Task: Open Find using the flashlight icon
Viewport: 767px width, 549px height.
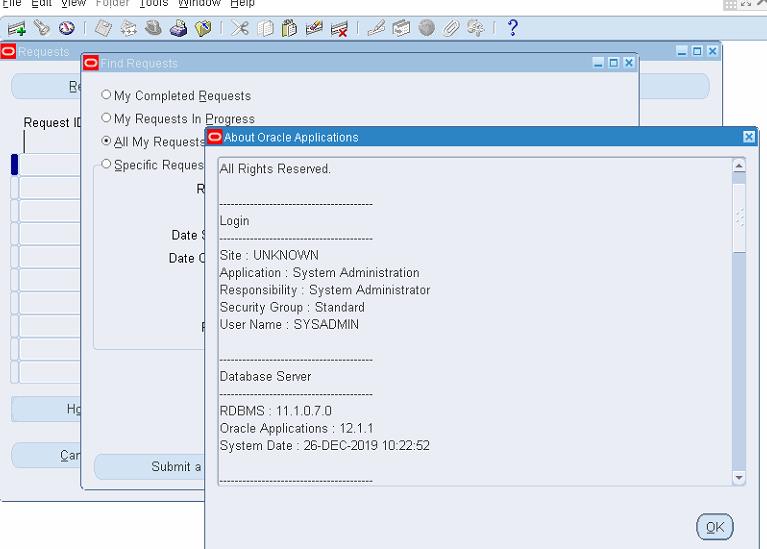Action: pyautogui.click(x=42, y=28)
